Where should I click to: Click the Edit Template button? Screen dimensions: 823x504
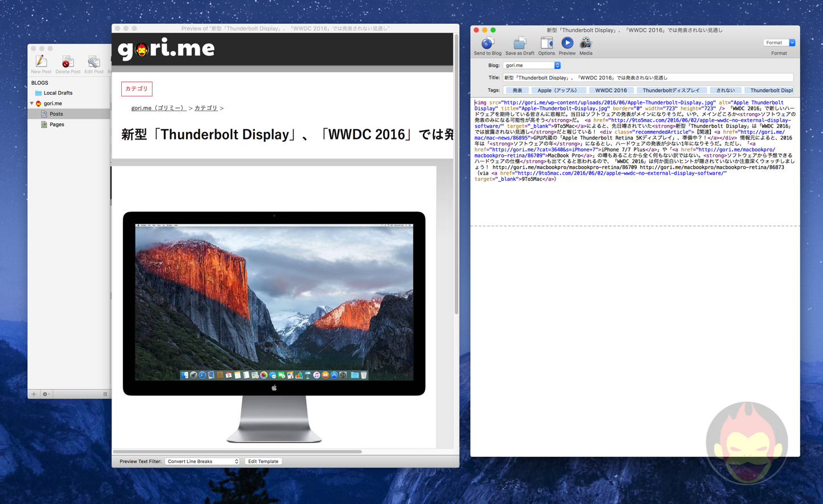(263, 461)
